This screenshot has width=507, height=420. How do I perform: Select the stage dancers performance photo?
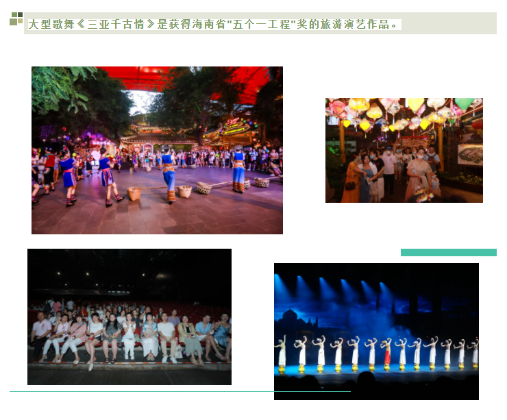tap(376, 331)
